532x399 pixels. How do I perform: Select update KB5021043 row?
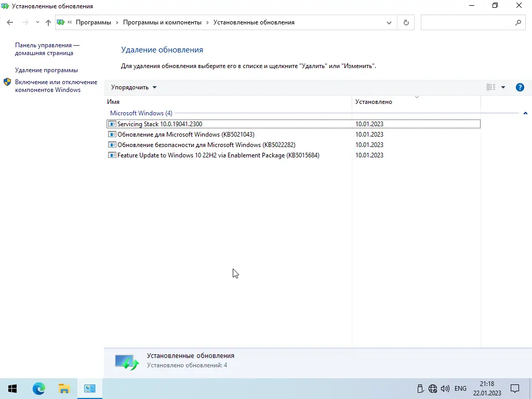(x=294, y=135)
